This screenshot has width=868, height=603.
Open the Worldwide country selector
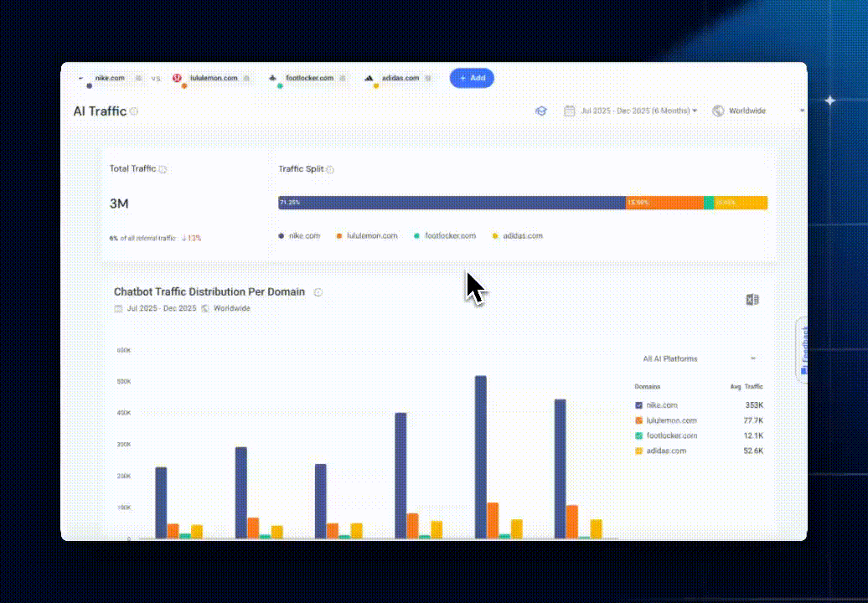pyautogui.click(x=747, y=111)
